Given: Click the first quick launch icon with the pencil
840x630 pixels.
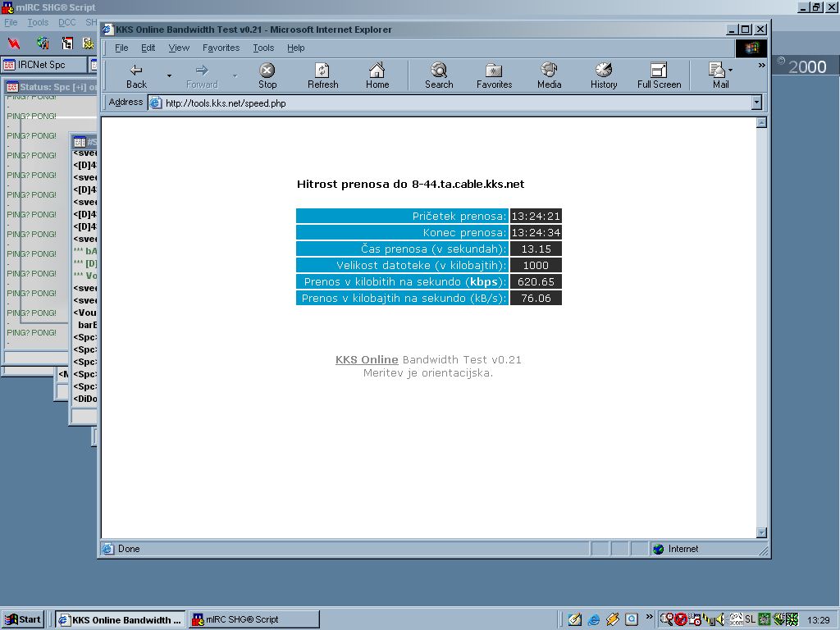Looking at the screenshot, I should pyautogui.click(x=575, y=620).
